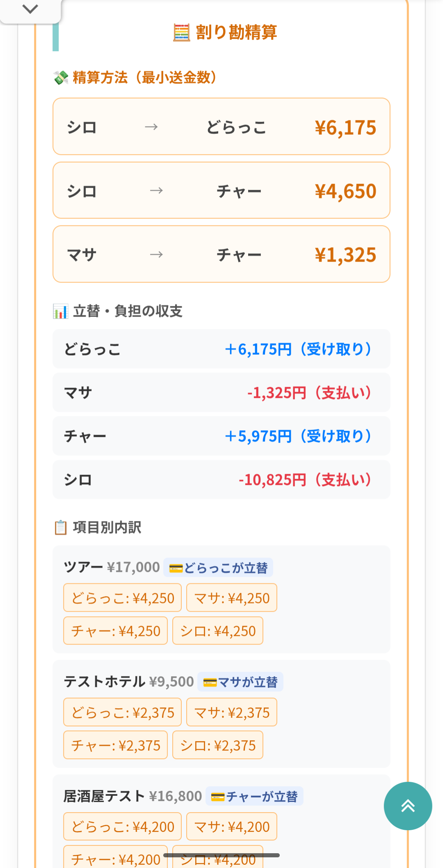Tap the チャー: ¥4,250 chip under ツアー
The image size is (443, 868).
click(115, 631)
